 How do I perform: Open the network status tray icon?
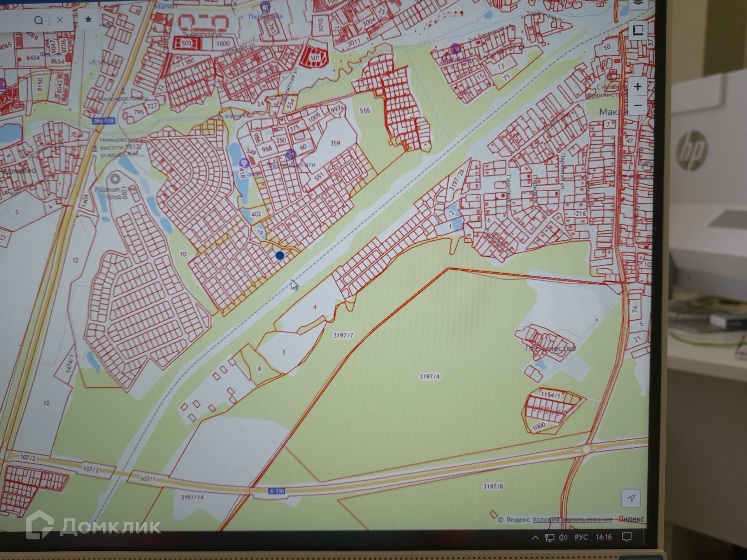tap(549, 538)
